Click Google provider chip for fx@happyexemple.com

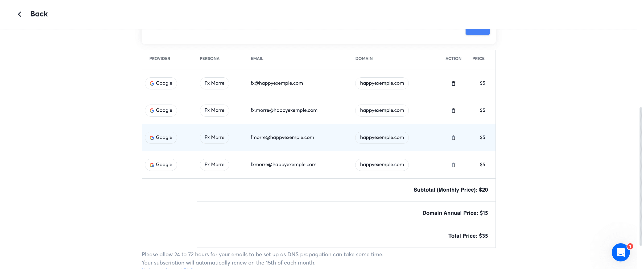[161, 83]
